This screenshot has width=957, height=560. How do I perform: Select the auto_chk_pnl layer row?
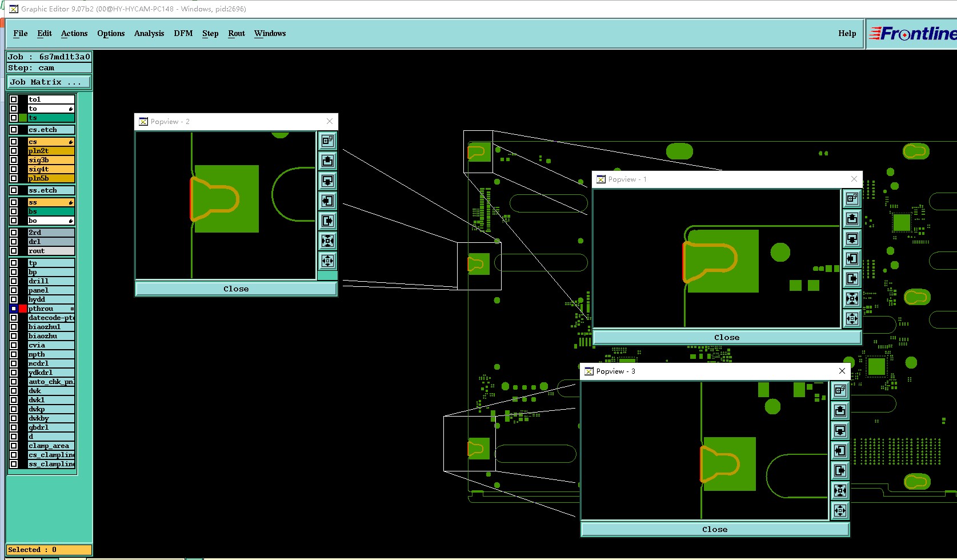pyautogui.click(x=51, y=382)
